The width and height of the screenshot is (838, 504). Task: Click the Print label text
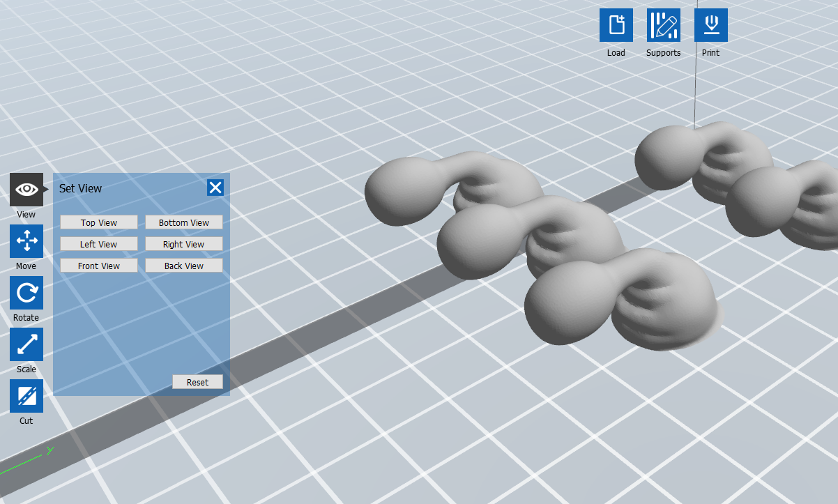[711, 53]
